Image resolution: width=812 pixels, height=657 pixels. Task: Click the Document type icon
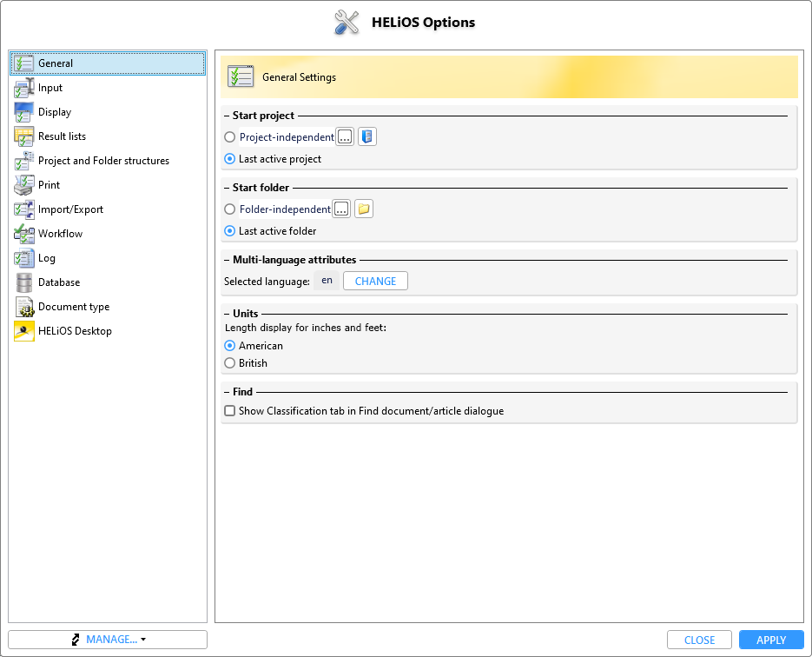click(23, 307)
